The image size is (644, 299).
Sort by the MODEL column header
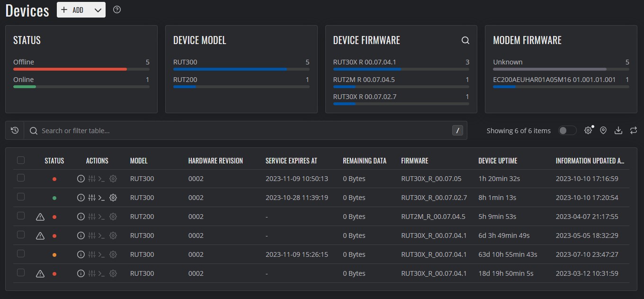click(x=139, y=161)
